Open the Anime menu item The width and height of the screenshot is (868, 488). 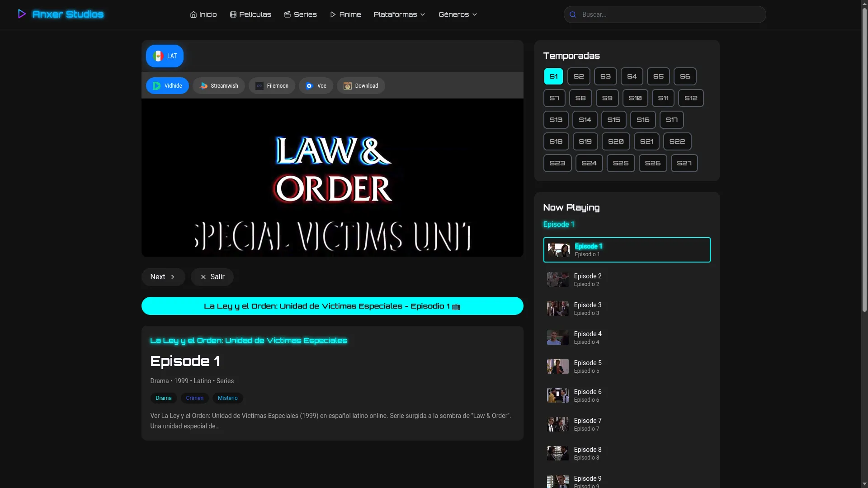pyautogui.click(x=345, y=14)
